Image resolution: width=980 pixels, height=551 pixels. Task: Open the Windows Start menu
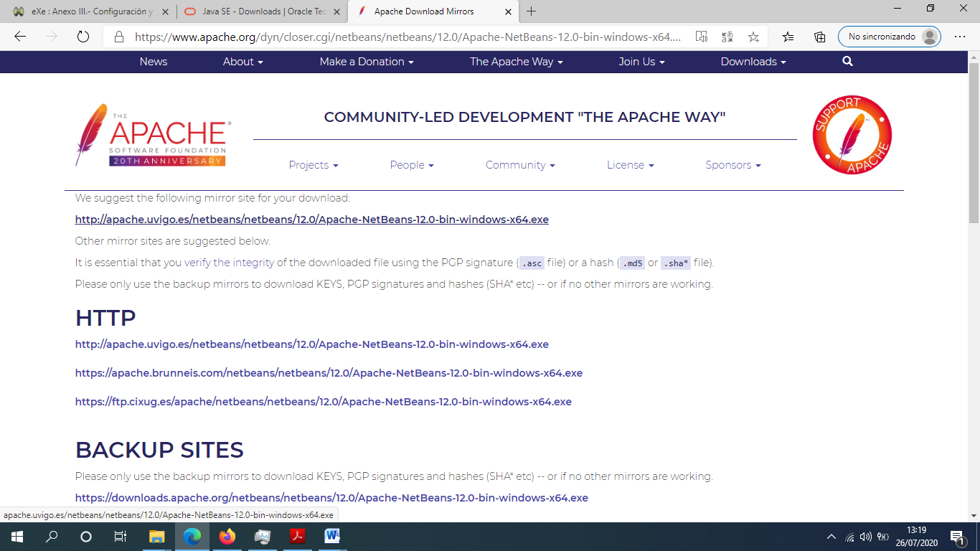point(17,537)
